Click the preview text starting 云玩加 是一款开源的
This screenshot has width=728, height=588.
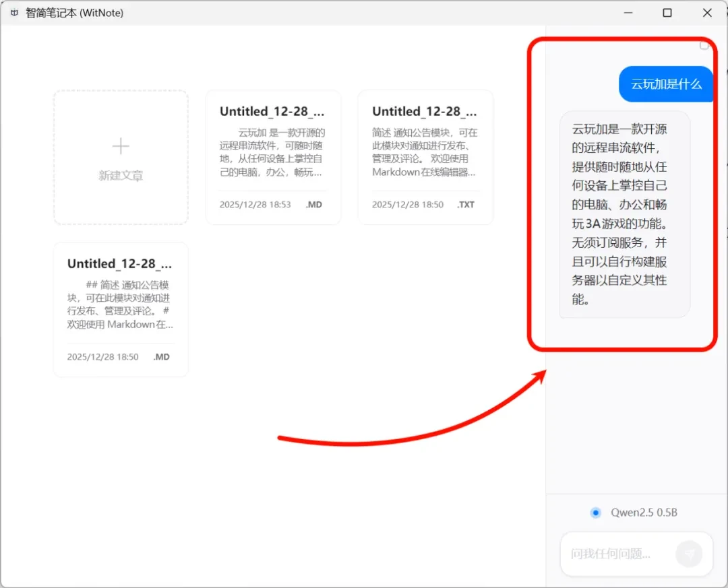(272, 152)
